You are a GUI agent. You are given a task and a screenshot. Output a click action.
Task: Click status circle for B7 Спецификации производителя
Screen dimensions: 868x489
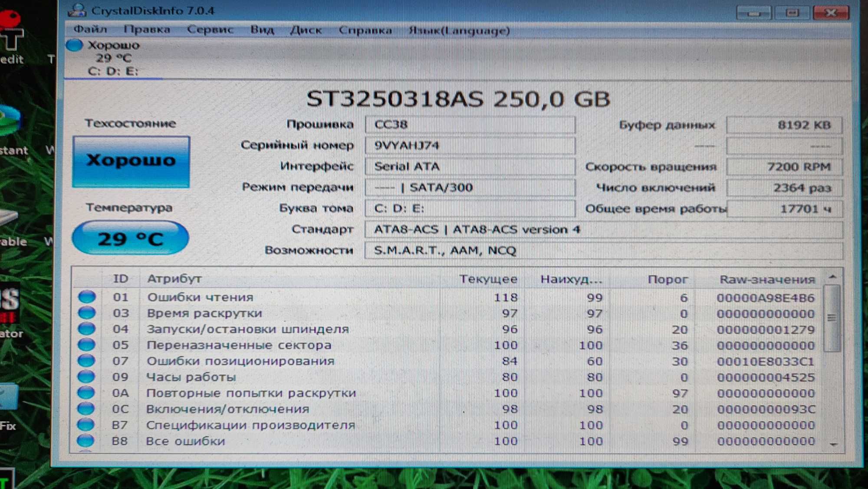pyautogui.click(x=86, y=424)
